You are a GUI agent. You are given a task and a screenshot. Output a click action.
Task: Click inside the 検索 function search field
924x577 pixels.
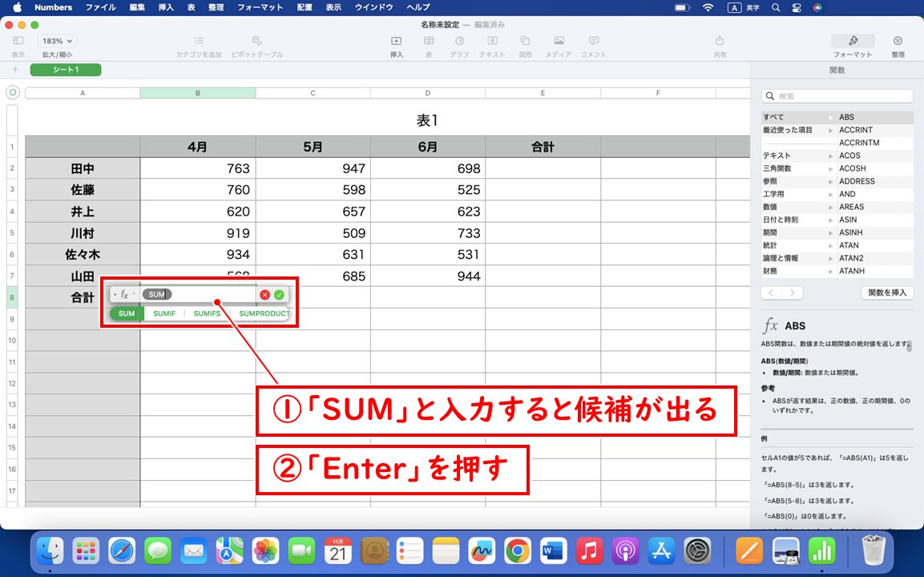[837, 95]
